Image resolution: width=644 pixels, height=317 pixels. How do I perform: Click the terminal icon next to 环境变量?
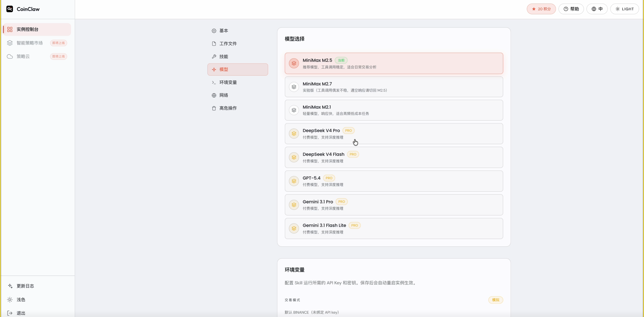tap(214, 82)
